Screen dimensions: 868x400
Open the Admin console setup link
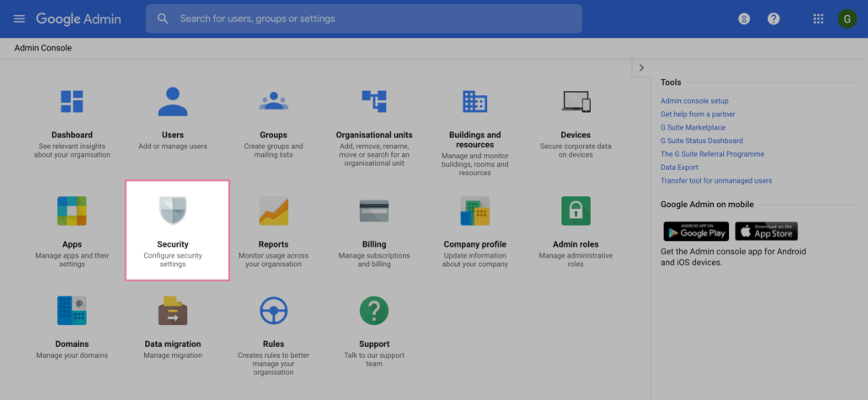(694, 101)
